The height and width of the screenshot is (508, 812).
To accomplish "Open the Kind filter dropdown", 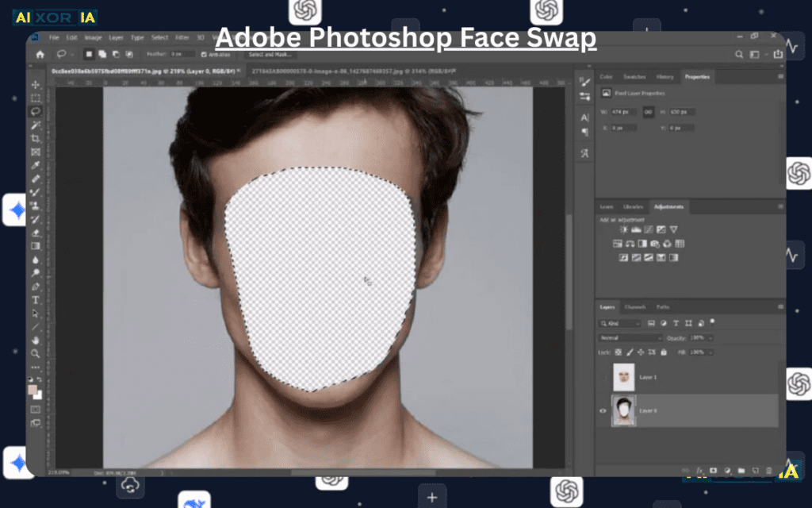I will [x=619, y=323].
